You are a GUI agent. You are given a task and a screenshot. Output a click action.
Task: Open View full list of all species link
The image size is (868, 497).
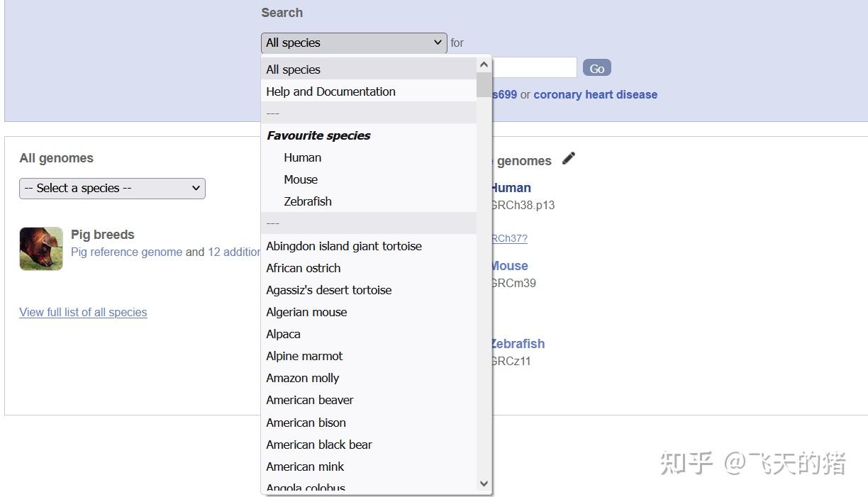[x=83, y=313]
